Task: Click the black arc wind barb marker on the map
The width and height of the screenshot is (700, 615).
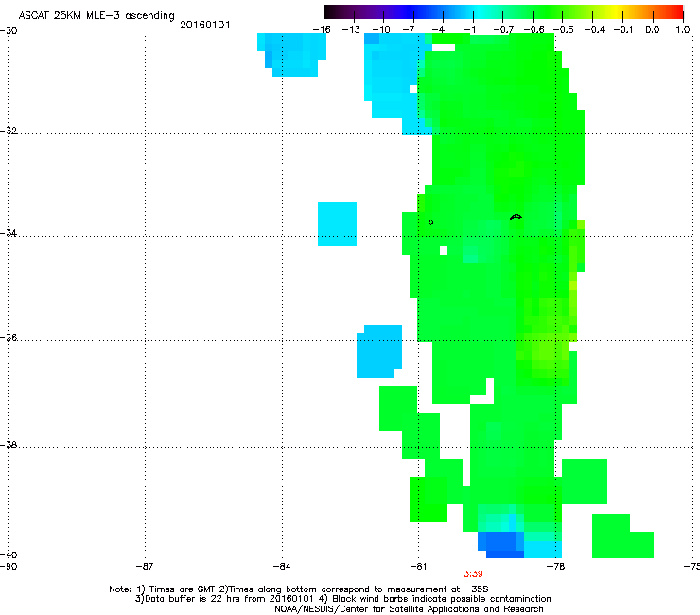Action: click(516, 217)
